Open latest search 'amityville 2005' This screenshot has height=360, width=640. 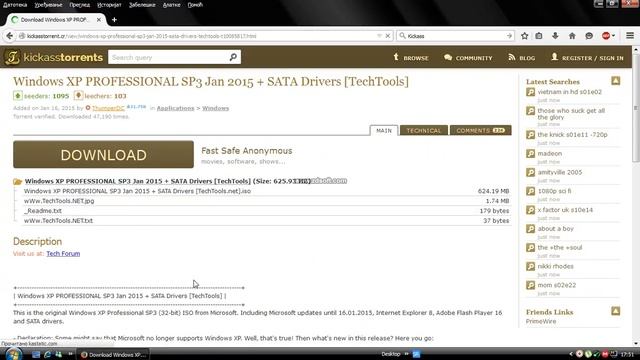coord(560,172)
